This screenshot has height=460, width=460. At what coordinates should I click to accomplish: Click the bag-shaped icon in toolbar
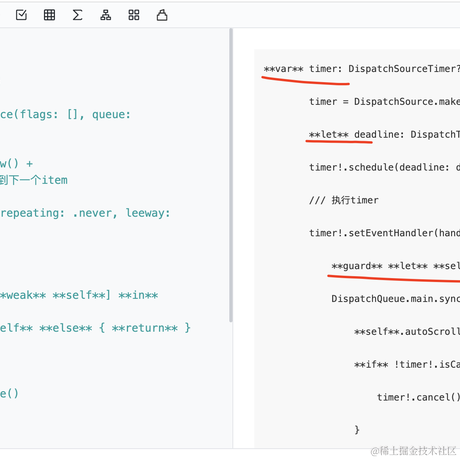pos(162,15)
